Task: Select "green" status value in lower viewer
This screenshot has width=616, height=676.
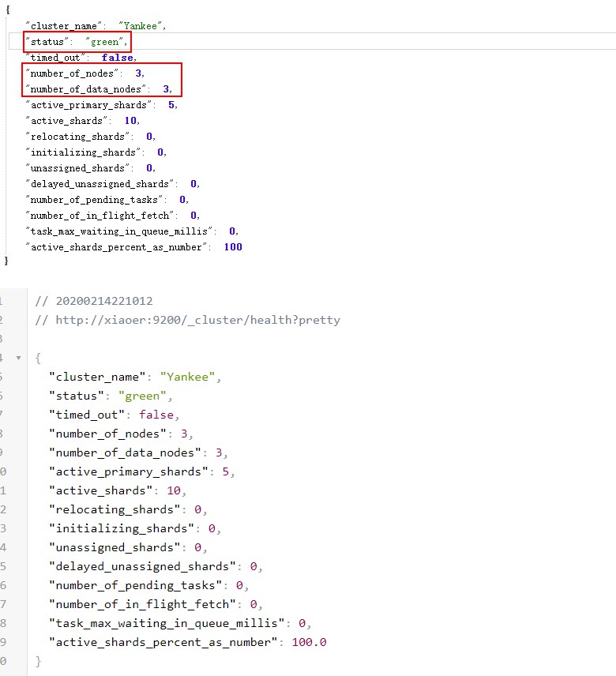Action: click(142, 396)
